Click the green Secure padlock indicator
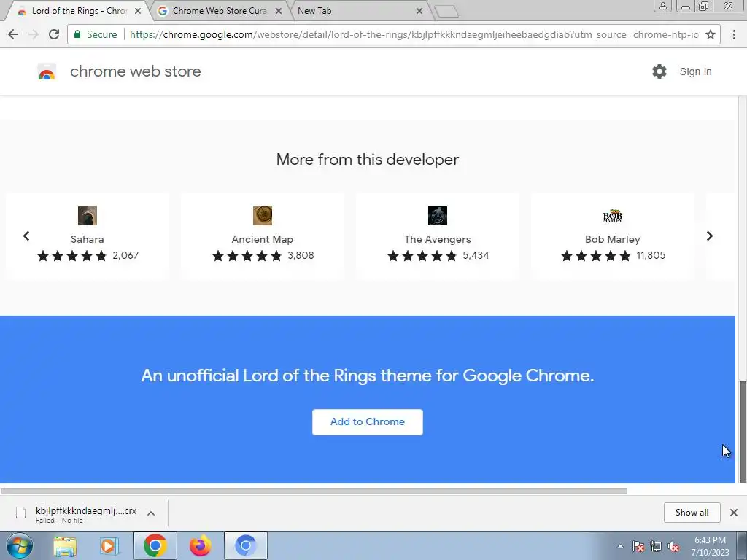The height and width of the screenshot is (560, 747). click(x=77, y=34)
